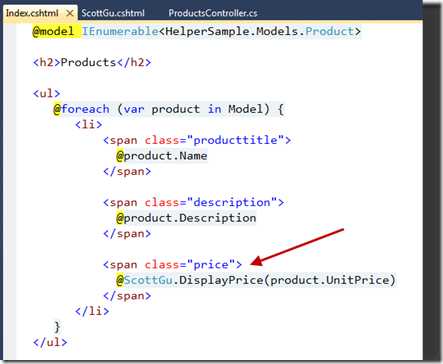The height and width of the screenshot is (364, 443).
Task: Click 'Product' type in model declaration
Action: pyautogui.click(x=329, y=32)
